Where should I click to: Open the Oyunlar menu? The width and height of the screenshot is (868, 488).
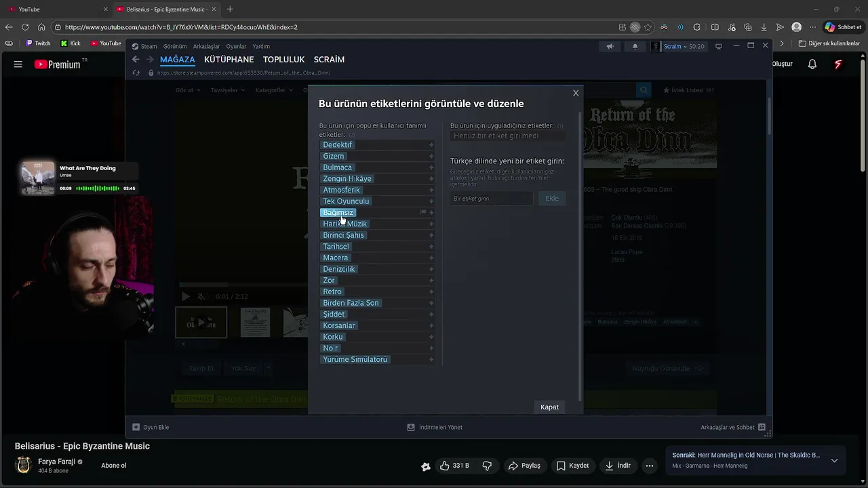236,46
